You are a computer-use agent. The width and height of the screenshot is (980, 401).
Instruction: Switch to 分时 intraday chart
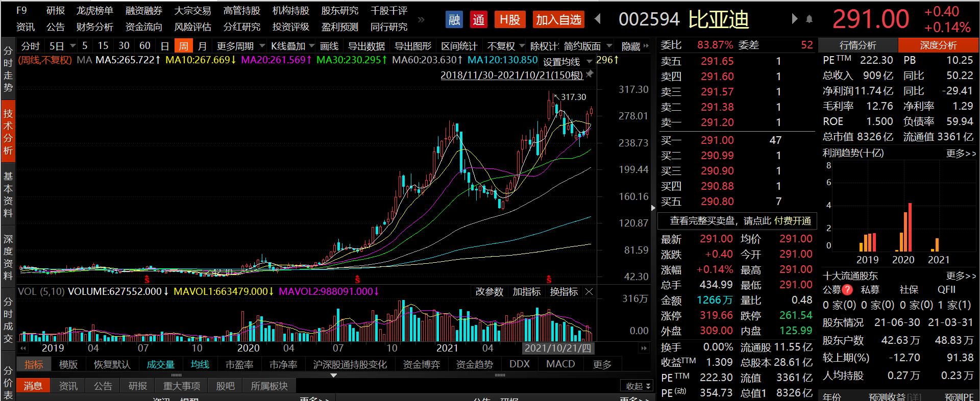click(31, 46)
